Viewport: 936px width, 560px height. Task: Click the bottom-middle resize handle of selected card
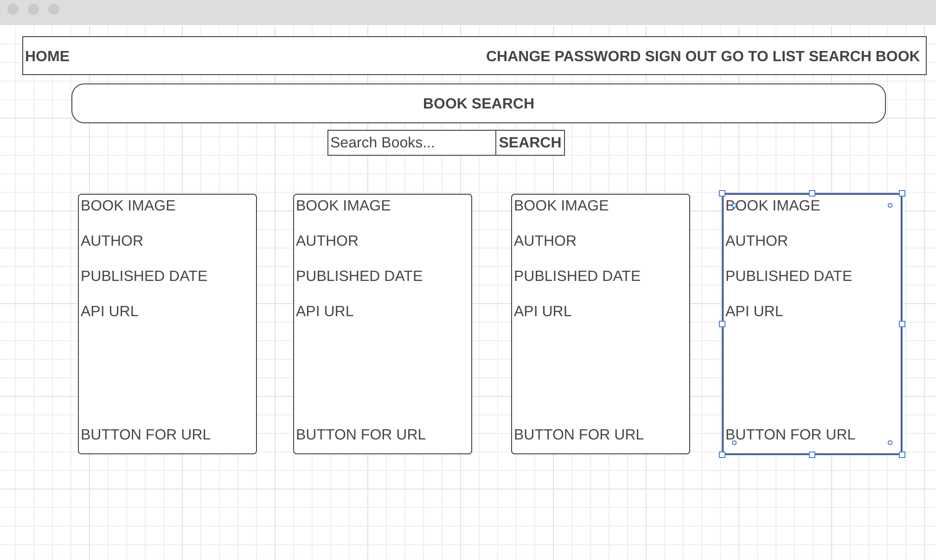[812, 455]
